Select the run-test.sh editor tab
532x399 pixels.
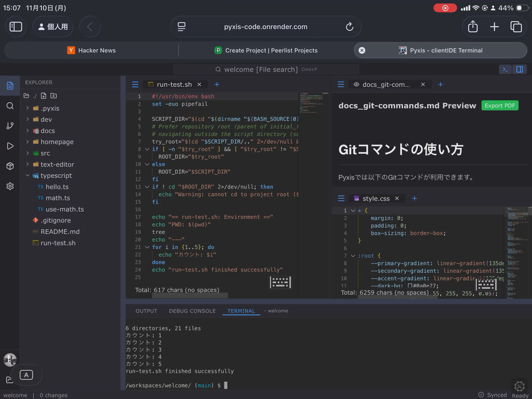point(175,84)
